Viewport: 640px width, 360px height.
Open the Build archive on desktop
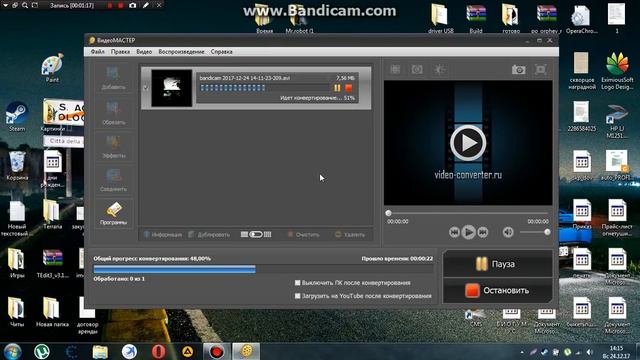tap(476, 19)
